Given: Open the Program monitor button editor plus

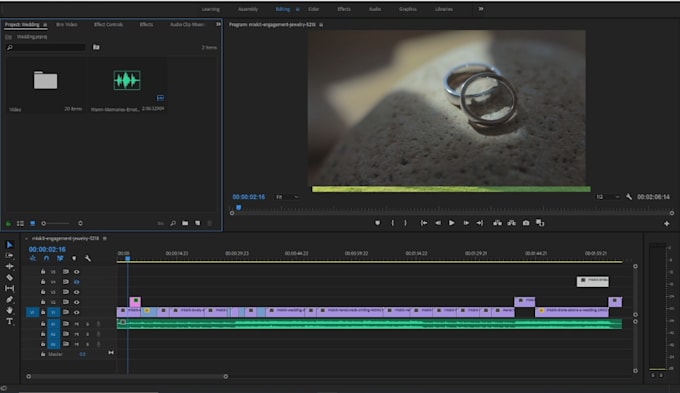Looking at the screenshot, I should pos(667,223).
